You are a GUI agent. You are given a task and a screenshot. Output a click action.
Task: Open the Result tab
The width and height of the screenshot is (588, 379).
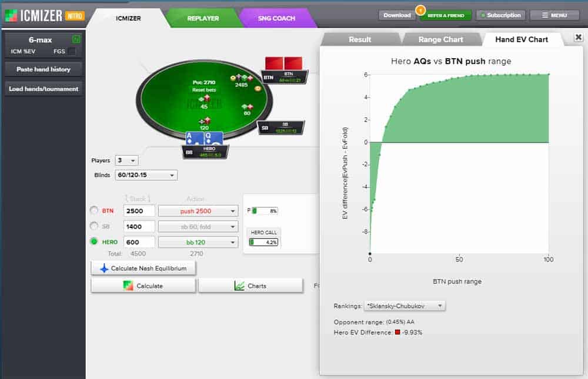coord(360,39)
